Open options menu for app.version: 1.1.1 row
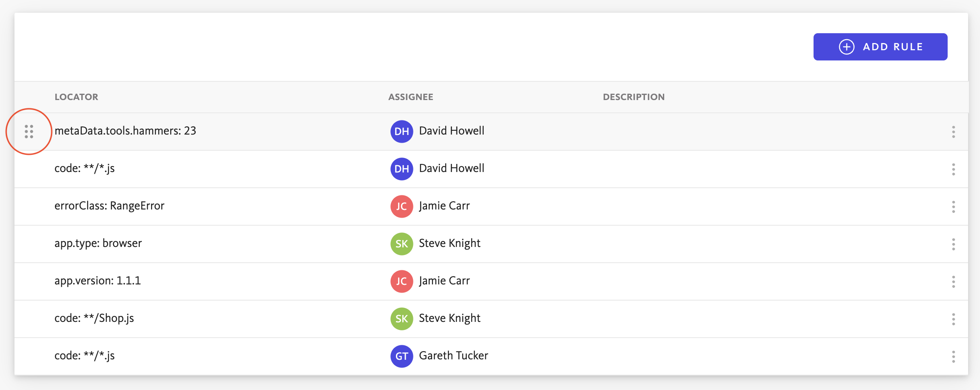Screen dimensions: 980x390 pyautogui.click(x=954, y=282)
